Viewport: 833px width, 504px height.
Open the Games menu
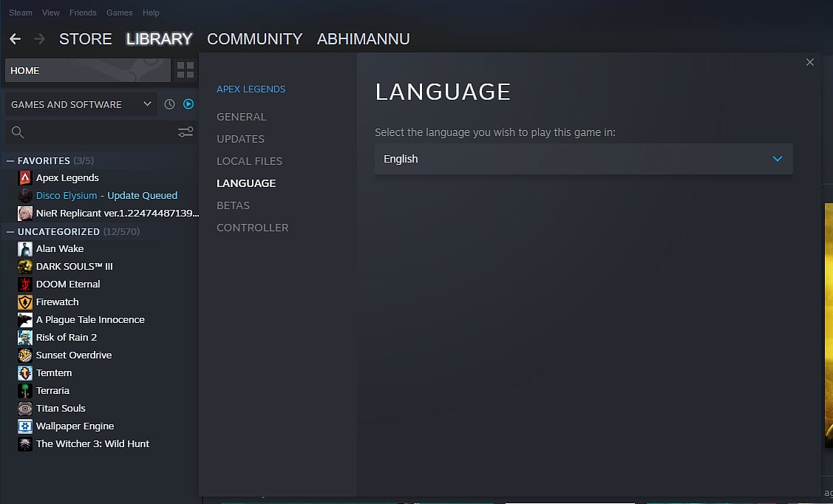(120, 13)
